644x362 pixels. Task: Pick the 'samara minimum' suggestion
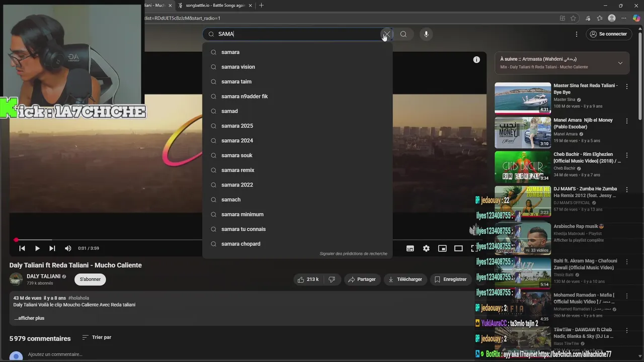(x=297, y=214)
